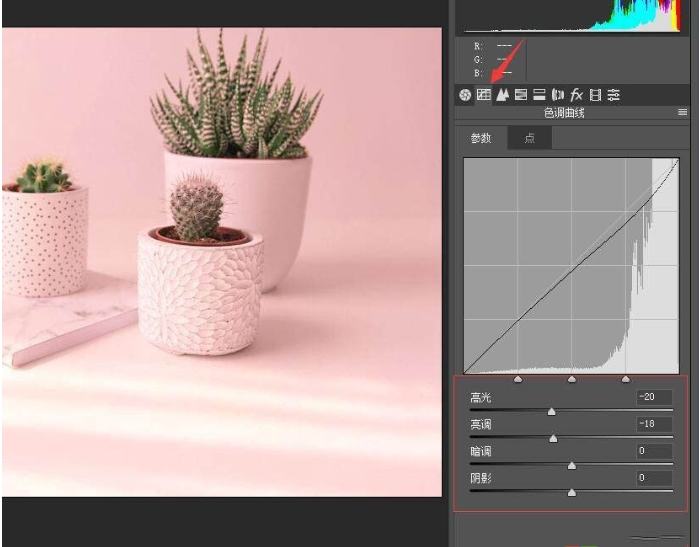Click the 高光 value field showing -20

[654, 398]
